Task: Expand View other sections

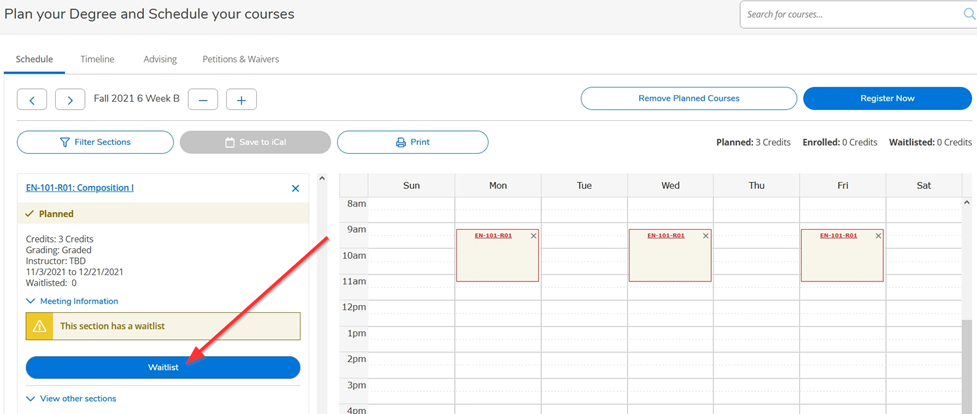Action: pos(71,398)
